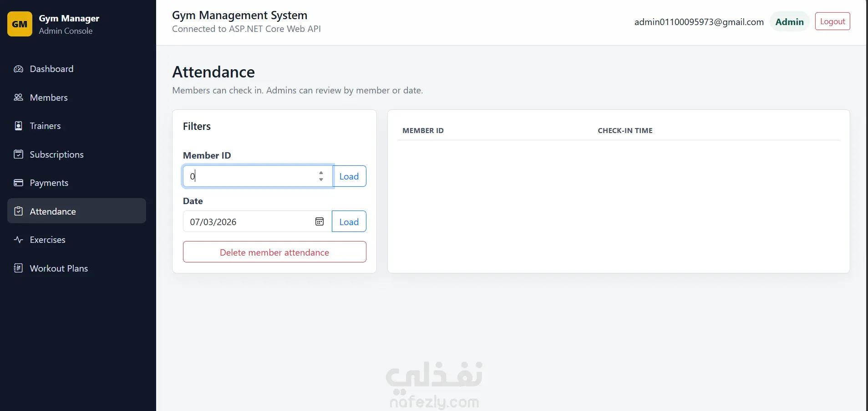Viewport: 868px width, 411px height.
Task: Load attendance for the selected date
Action: click(349, 221)
